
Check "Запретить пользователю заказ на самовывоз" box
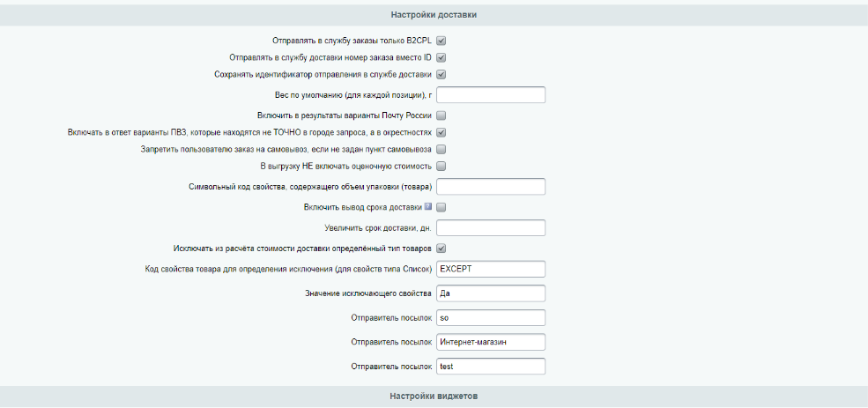(x=441, y=150)
